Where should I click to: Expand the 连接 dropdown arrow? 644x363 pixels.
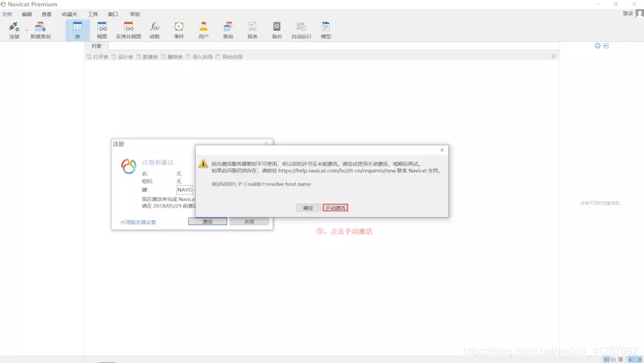pos(26,30)
